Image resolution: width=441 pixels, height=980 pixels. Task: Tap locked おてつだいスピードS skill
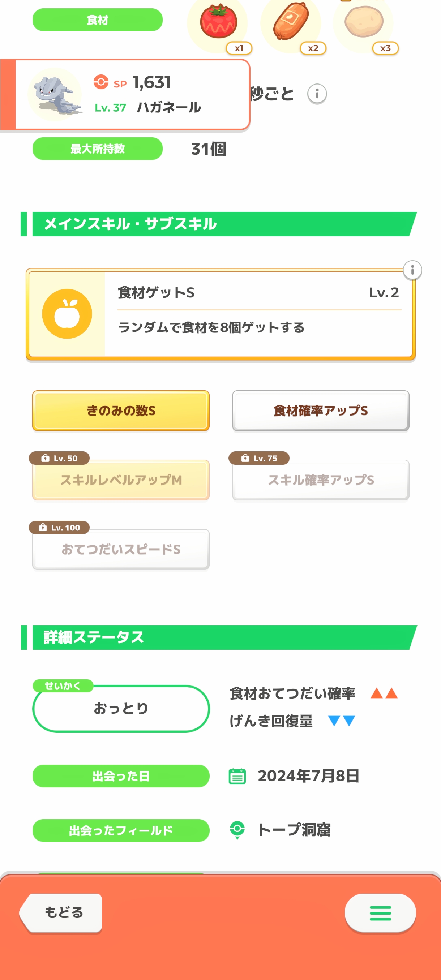(x=121, y=549)
